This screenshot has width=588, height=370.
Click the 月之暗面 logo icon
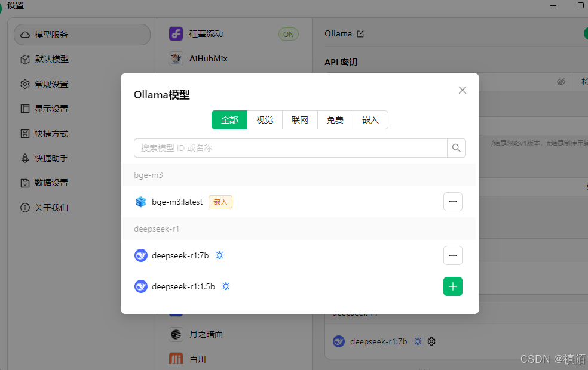point(176,334)
